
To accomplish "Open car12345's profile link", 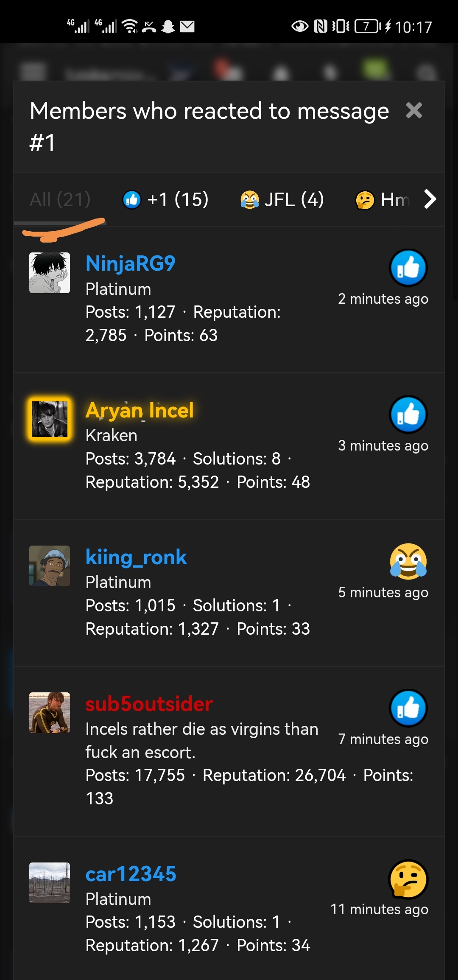I will click(x=131, y=873).
